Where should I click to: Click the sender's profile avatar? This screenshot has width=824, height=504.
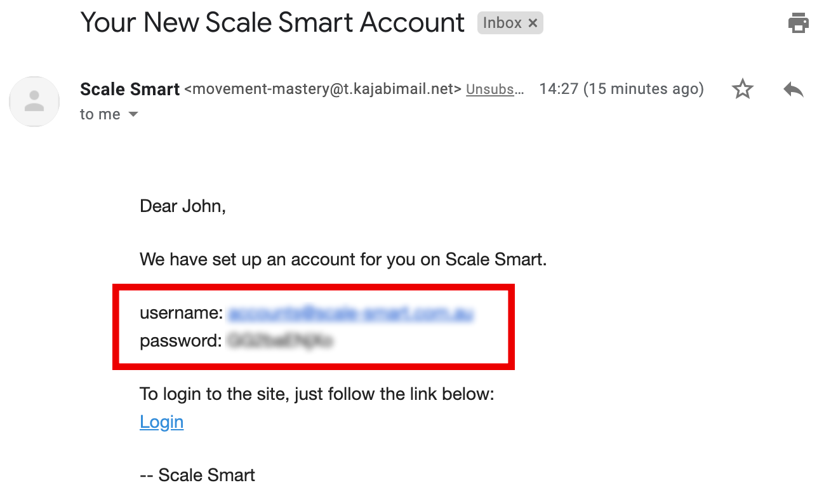(34, 102)
